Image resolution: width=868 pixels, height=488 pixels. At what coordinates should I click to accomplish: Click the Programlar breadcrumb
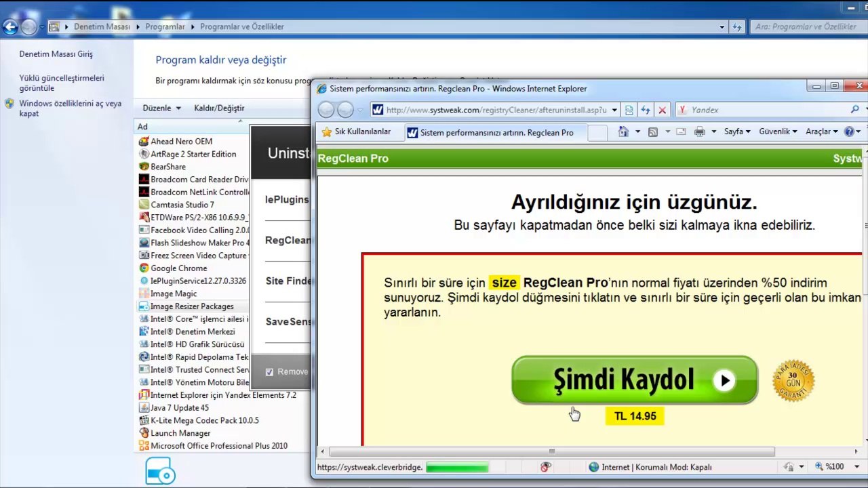pos(165,27)
